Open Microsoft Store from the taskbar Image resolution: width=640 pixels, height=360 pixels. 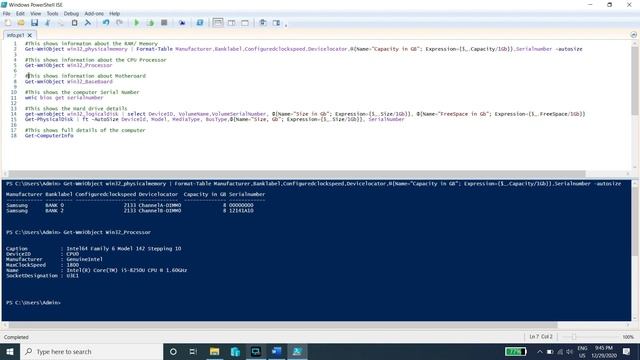(235, 351)
